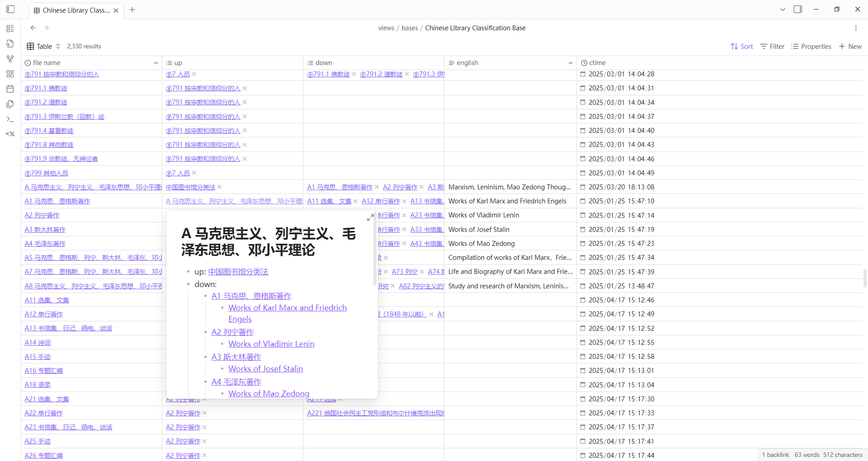The image size is (868, 461).
Task: Open the graph view ribbon icon
Action: pyautogui.click(x=10, y=59)
